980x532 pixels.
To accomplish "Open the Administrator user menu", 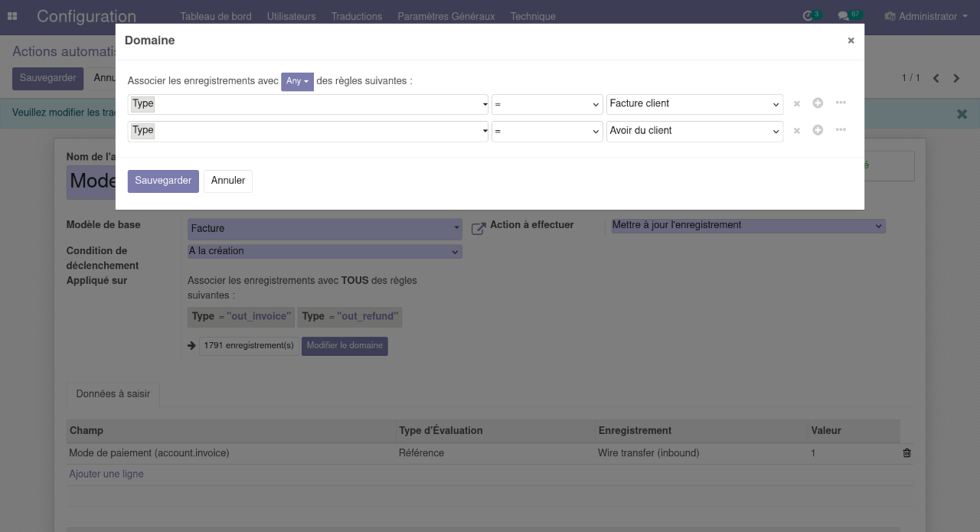I will point(926,16).
